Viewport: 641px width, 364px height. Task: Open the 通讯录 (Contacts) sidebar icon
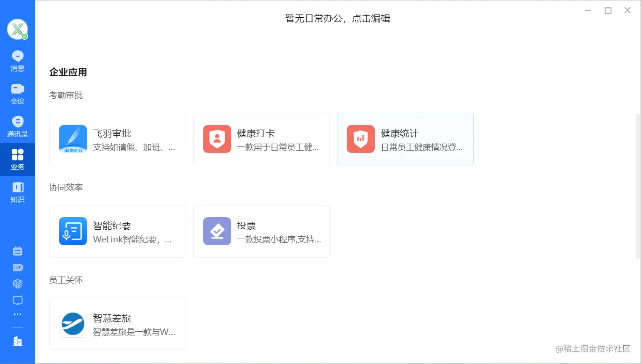click(17, 125)
